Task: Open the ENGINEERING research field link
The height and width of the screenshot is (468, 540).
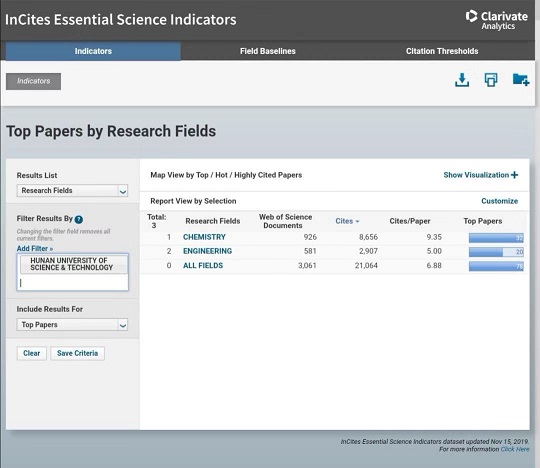Action: tap(207, 251)
